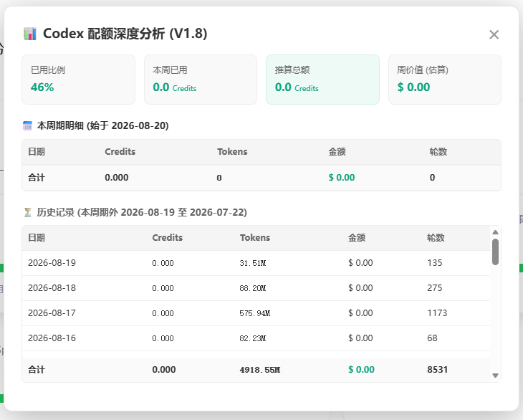The image size is (523, 420).
Task: Click the 1173 rounds value
Action: click(437, 313)
